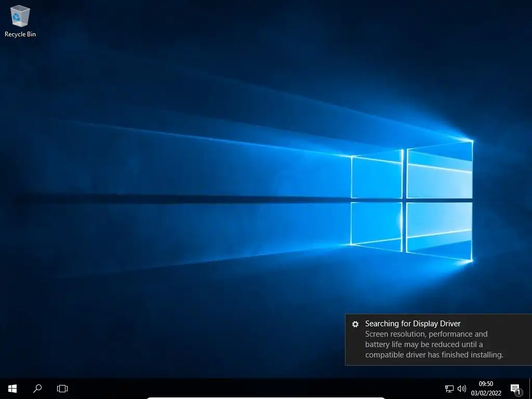Select the Recycle Bin desktop icon

20,21
